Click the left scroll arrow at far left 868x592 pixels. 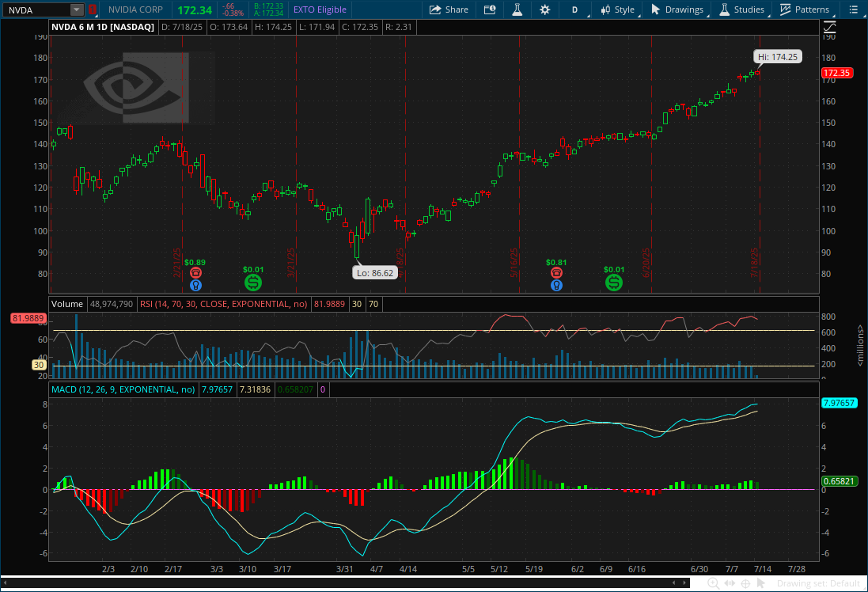5,583
